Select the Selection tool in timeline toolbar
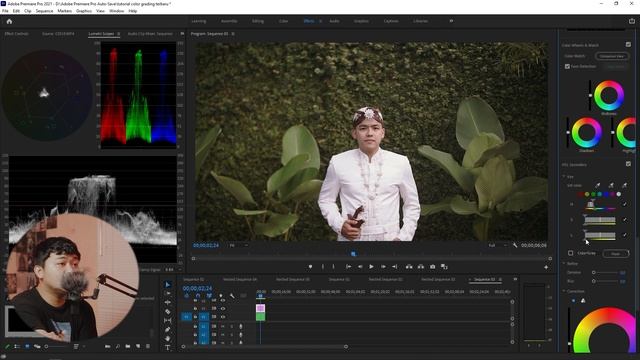This screenshot has height=360, width=640. click(x=168, y=284)
